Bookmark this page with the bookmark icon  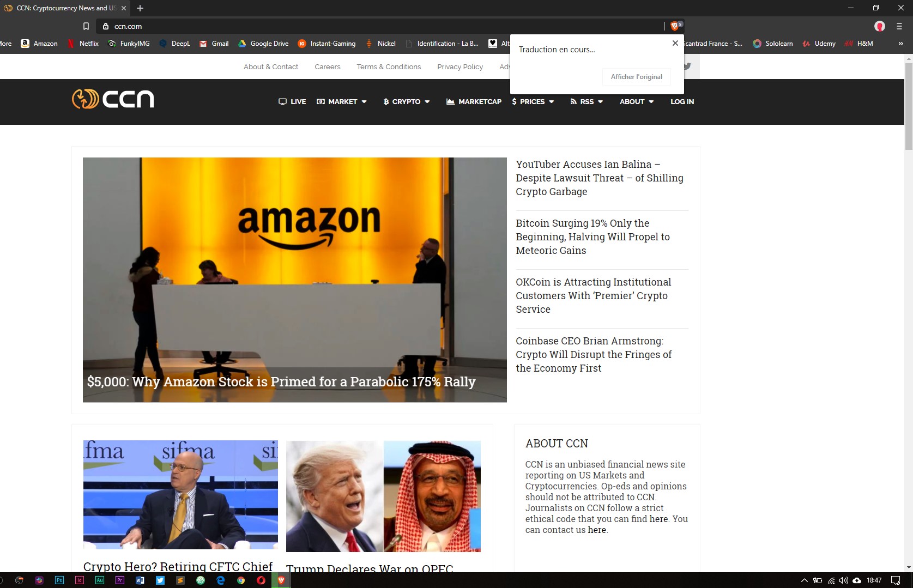pyautogui.click(x=86, y=26)
